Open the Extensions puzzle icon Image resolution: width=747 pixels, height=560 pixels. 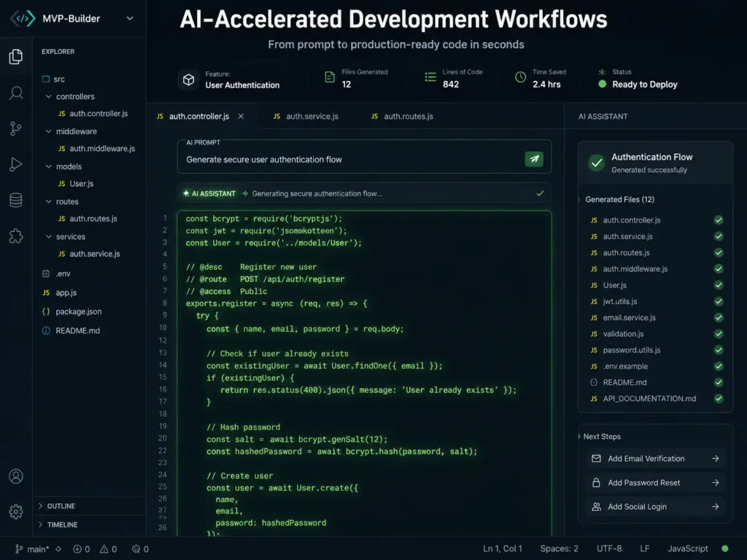point(16,236)
